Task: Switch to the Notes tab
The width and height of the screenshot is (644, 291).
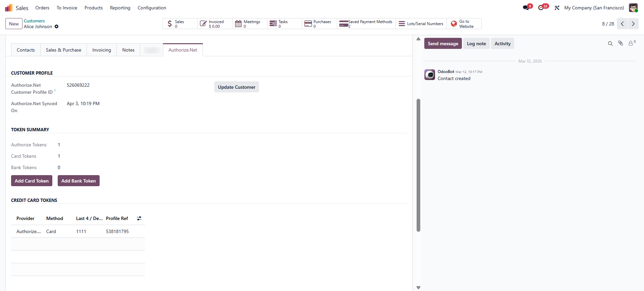Action: (x=128, y=50)
